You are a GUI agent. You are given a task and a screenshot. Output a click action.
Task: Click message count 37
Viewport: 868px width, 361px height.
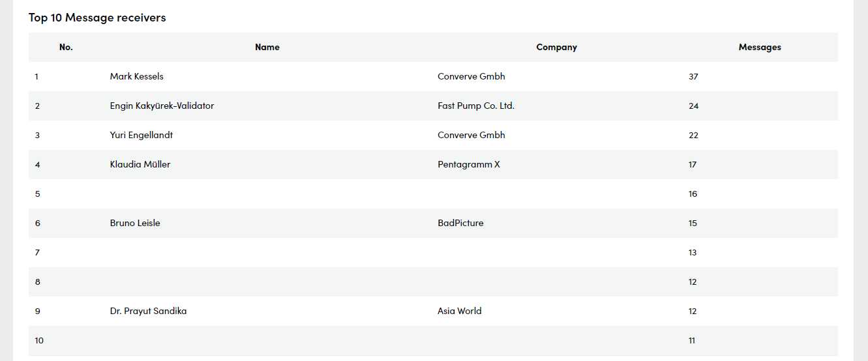[x=693, y=76]
